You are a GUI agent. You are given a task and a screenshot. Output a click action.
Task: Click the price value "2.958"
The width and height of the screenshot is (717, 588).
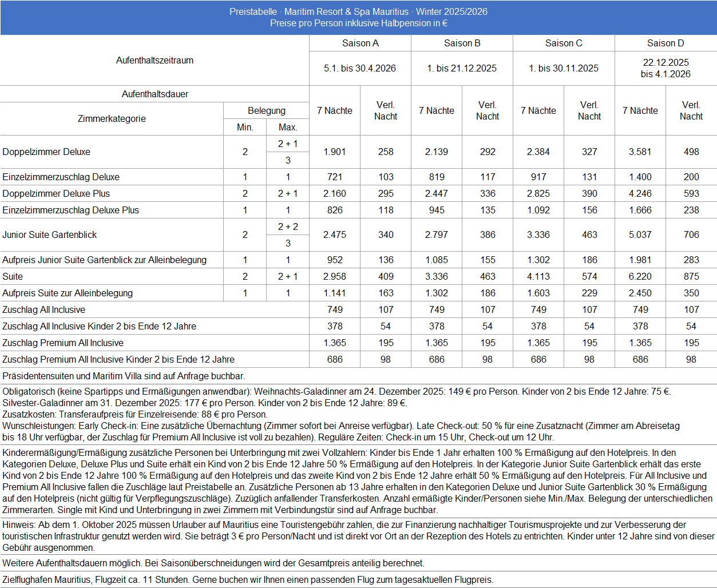pyautogui.click(x=335, y=276)
